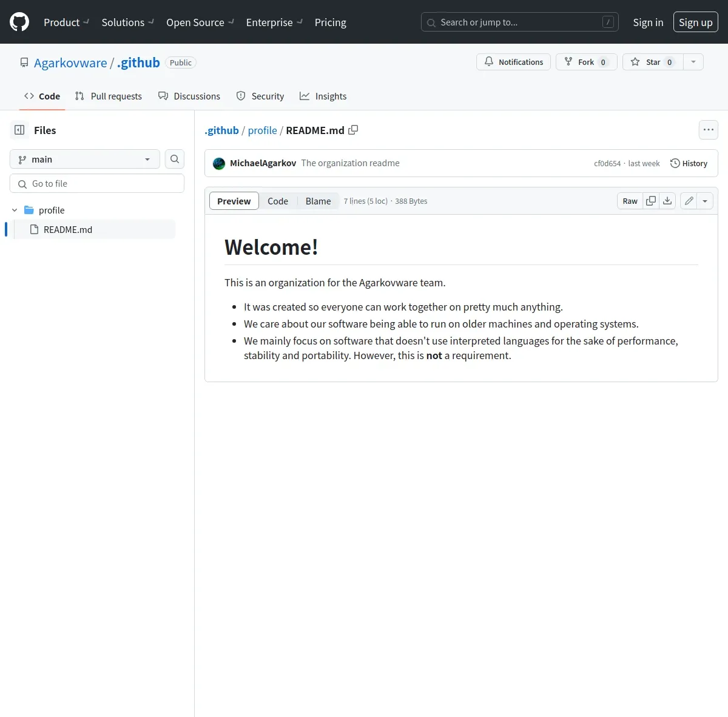The height and width of the screenshot is (717, 728).
Task: Click the profile folder icon
Action: tap(29, 210)
